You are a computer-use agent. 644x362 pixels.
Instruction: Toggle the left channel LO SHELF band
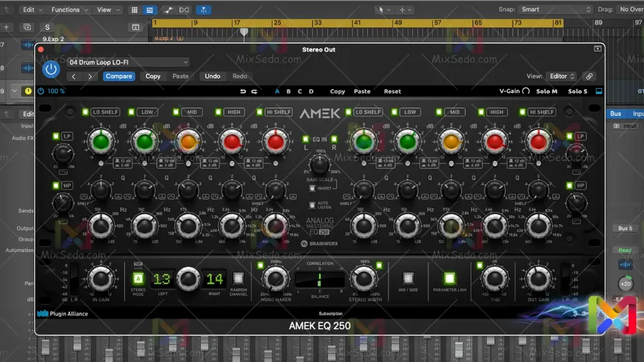click(85, 112)
